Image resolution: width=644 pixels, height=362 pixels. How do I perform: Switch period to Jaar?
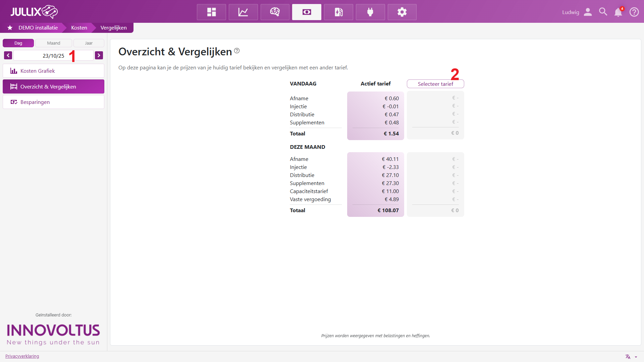(x=89, y=43)
